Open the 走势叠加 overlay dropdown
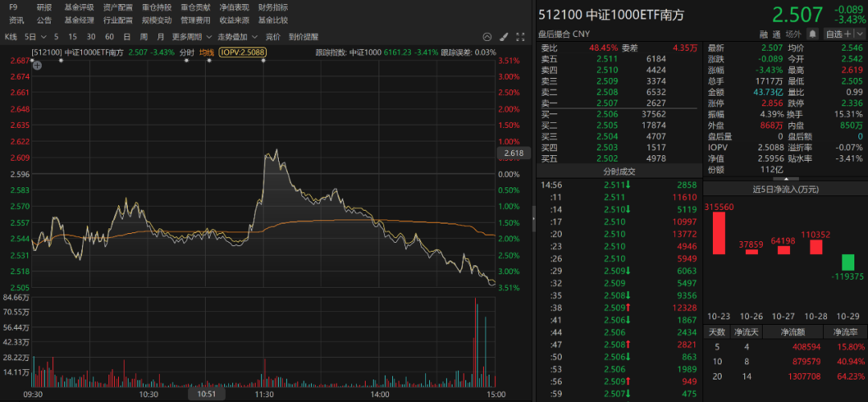Screen dimensions: 868x402 237,37
